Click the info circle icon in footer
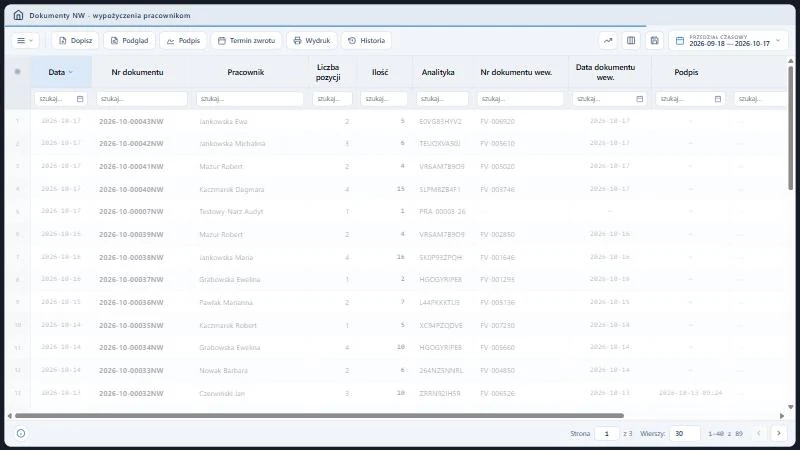Image resolution: width=800 pixels, height=450 pixels. pos(21,433)
